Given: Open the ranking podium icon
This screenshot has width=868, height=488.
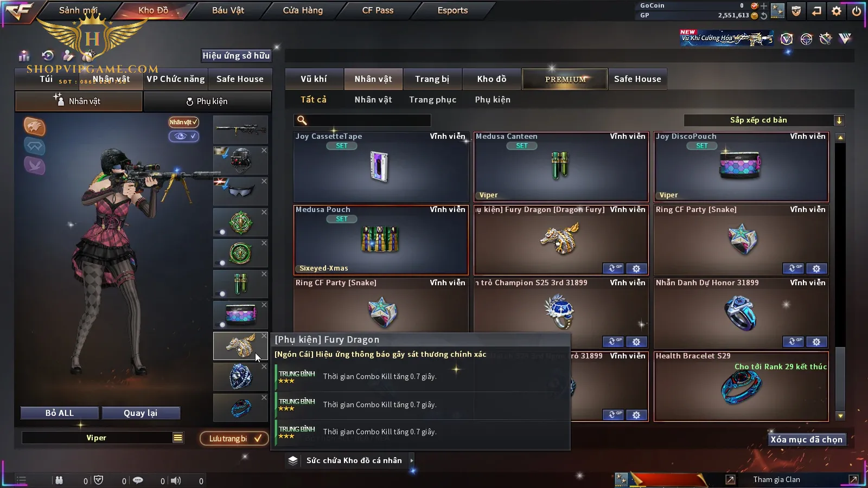Looking at the screenshot, I should click(x=24, y=56).
